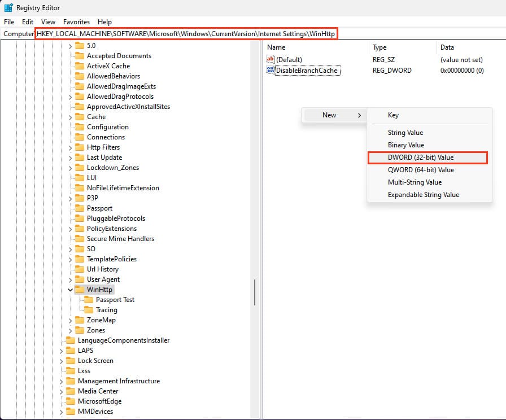The image size is (506, 420).
Task: Click the Tracing subfolder icon
Action: pos(88,310)
